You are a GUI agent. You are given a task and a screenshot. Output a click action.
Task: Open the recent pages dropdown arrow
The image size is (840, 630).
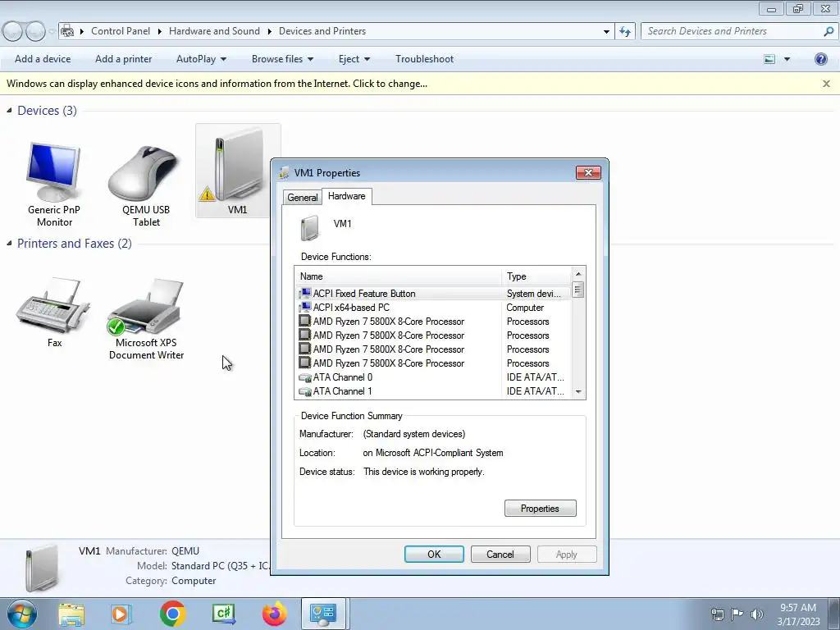tap(52, 32)
